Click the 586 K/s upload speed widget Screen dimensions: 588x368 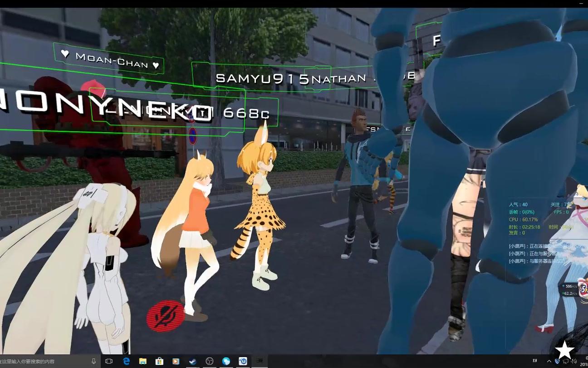pos(569,287)
